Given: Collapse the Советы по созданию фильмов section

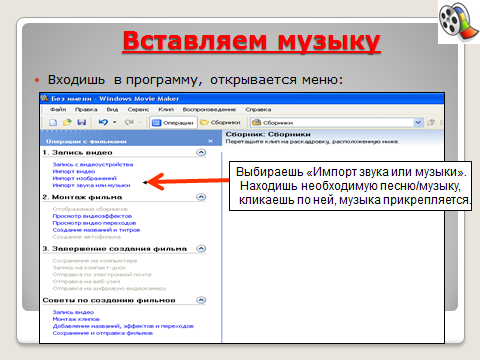Looking at the screenshot, I should point(201,300).
